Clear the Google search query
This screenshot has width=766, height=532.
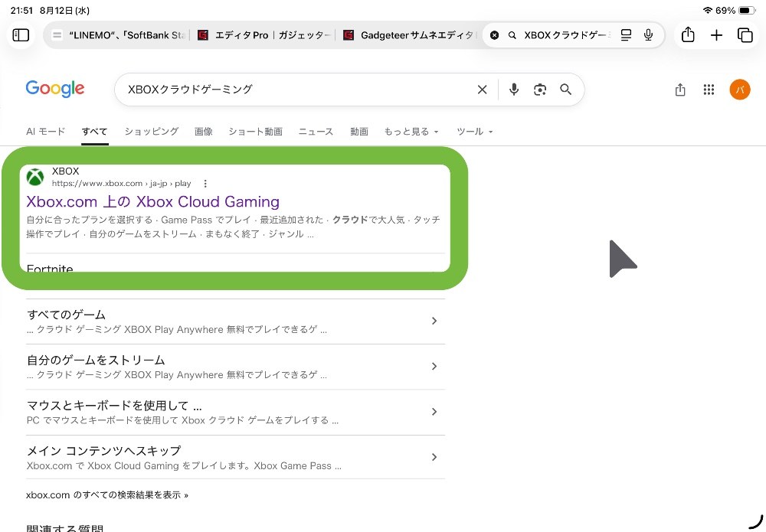coord(482,90)
